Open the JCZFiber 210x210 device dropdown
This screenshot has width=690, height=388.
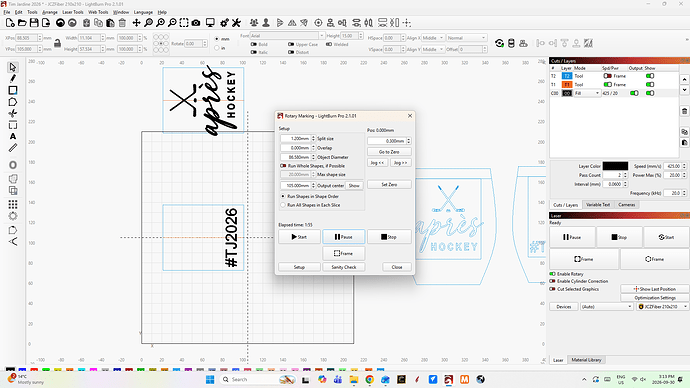point(663,307)
